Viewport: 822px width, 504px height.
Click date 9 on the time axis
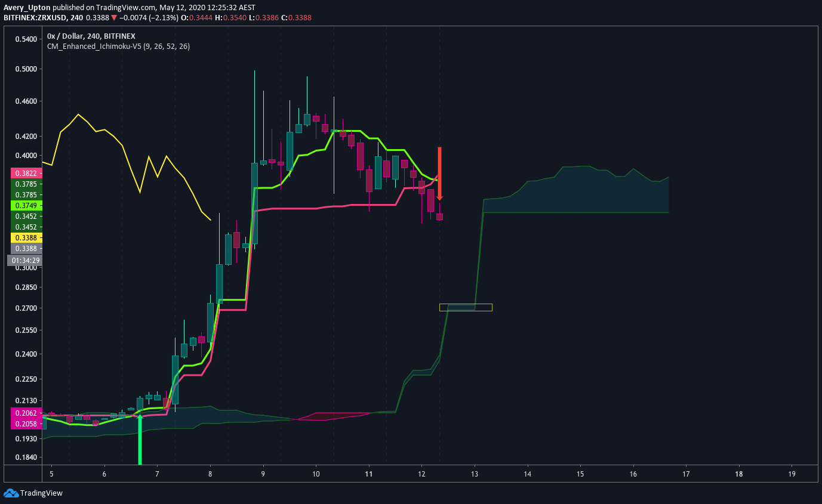263,474
